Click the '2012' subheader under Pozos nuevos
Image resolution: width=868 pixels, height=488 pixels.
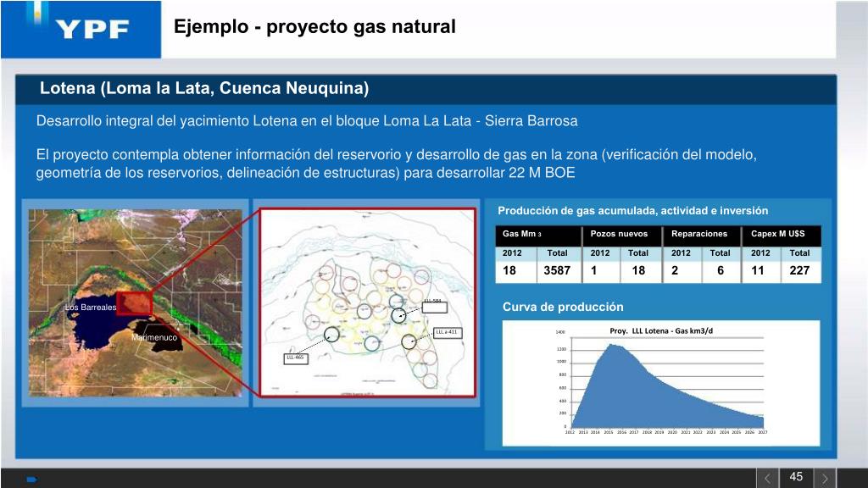point(600,252)
